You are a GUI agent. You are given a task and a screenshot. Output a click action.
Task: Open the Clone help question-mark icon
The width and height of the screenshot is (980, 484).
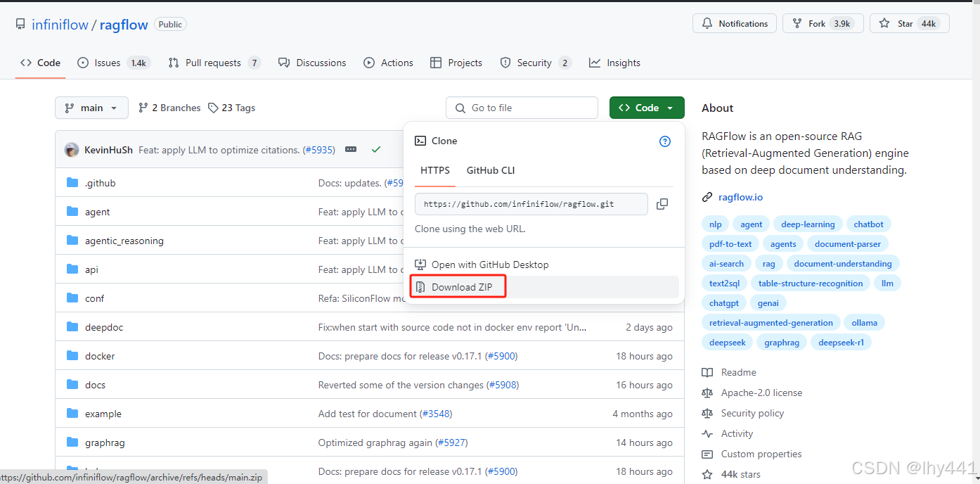click(x=665, y=141)
